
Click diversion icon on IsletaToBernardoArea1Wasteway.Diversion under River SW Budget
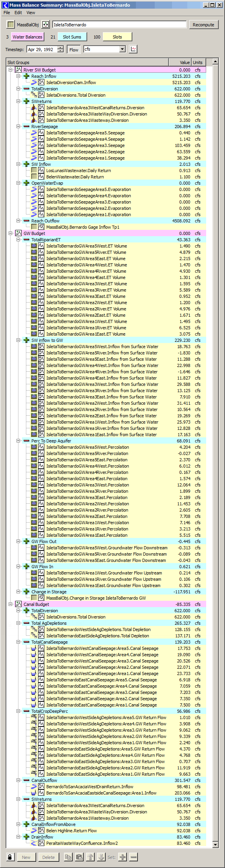click(x=34, y=120)
